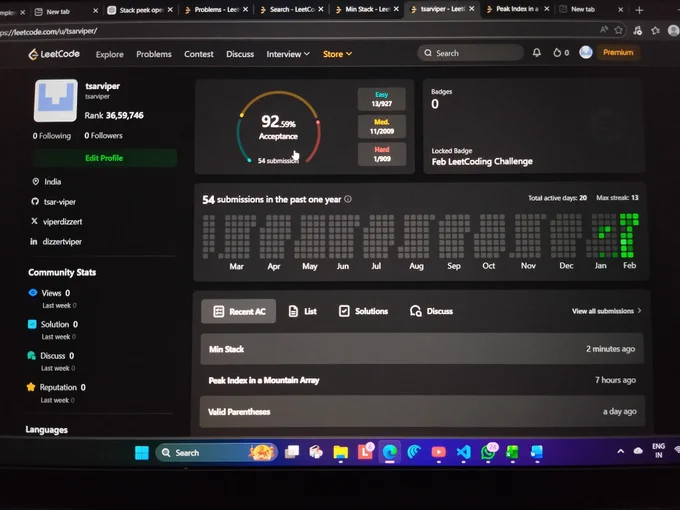
Task: Click the LeetCode logo
Action: (x=54, y=54)
